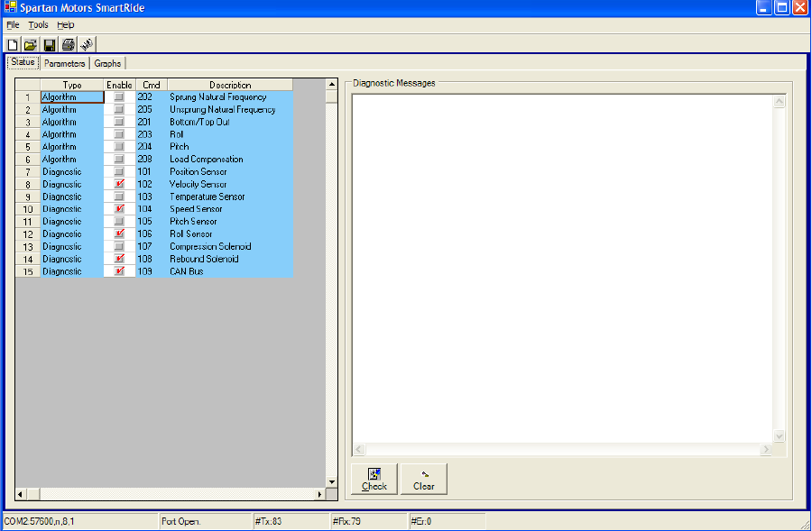
Task: Switch to the Parameters tab
Action: point(64,63)
